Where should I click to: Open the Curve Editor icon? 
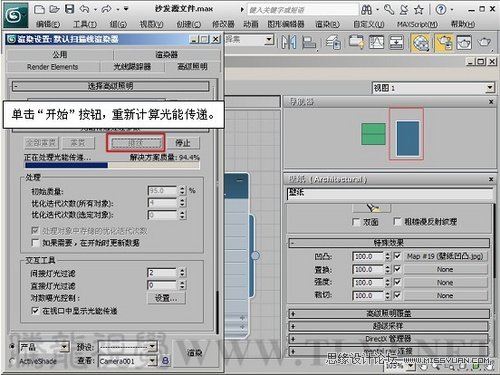pyautogui.click(x=376, y=42)
